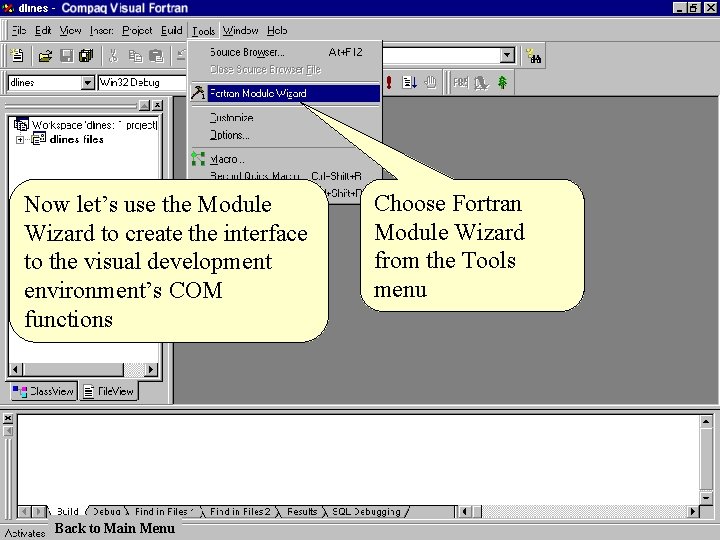Click the Open file folder icon

pos(45,56)
